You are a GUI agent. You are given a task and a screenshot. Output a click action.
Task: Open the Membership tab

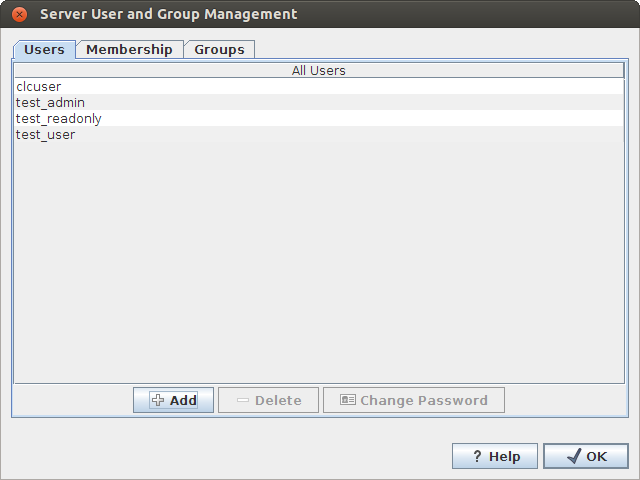(x=129, y=49)
